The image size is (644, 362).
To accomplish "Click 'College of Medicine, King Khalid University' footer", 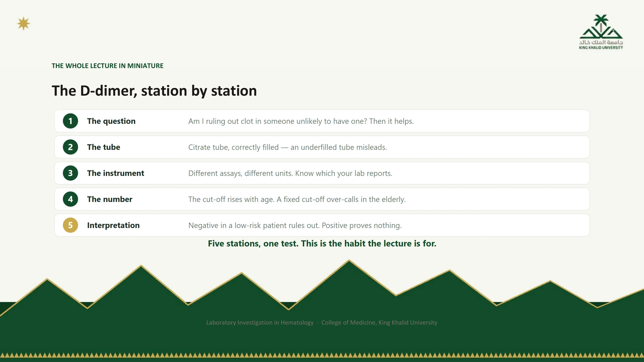I will coord(379,322).
